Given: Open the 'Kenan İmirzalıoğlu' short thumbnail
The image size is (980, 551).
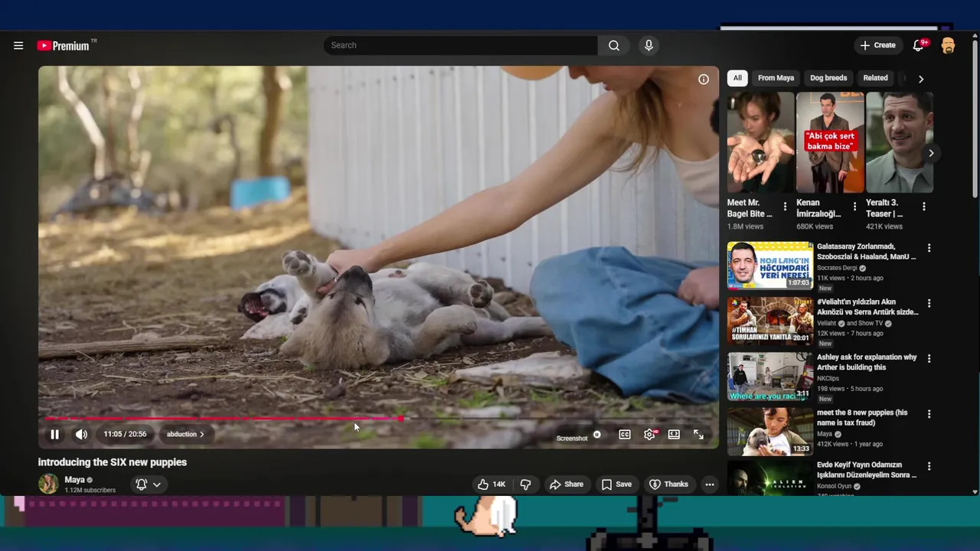Looking at the screenshot, I should [x=830, y=142].
